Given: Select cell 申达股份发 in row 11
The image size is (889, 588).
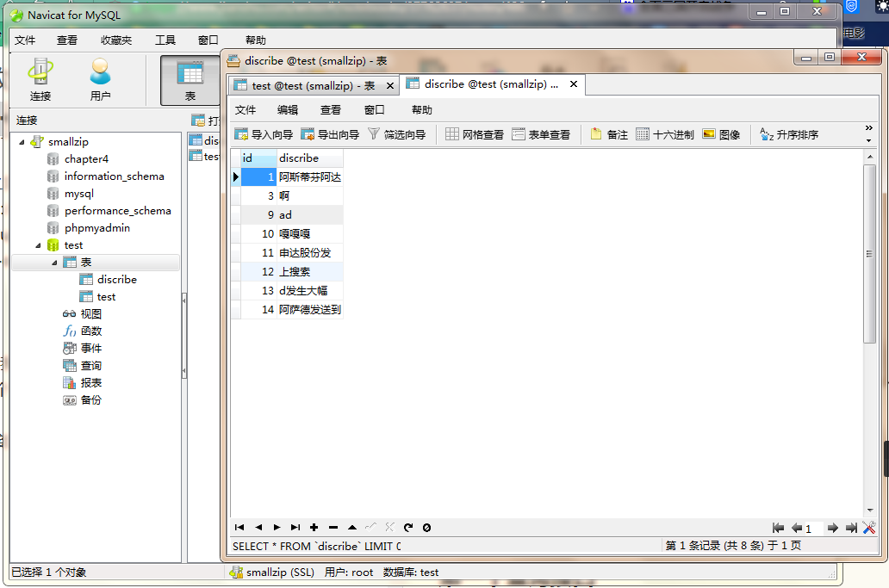Looking at the screenshot, I should point(310,252).
